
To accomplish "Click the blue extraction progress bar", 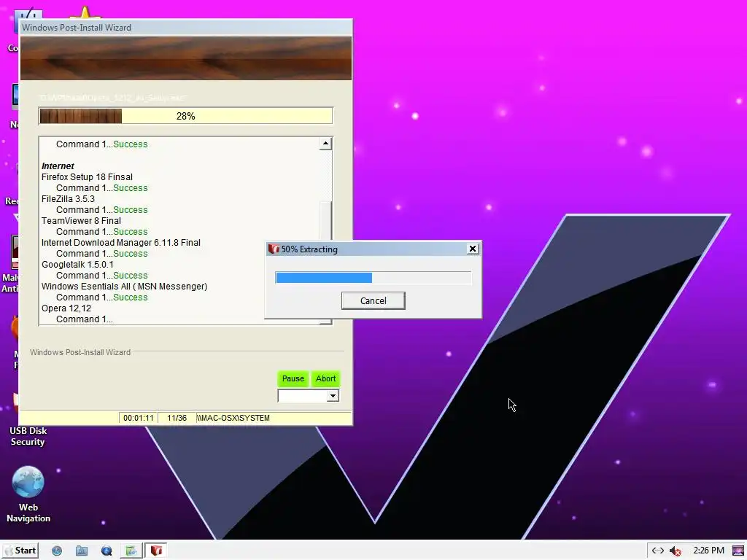I will (x=373, y=278).
